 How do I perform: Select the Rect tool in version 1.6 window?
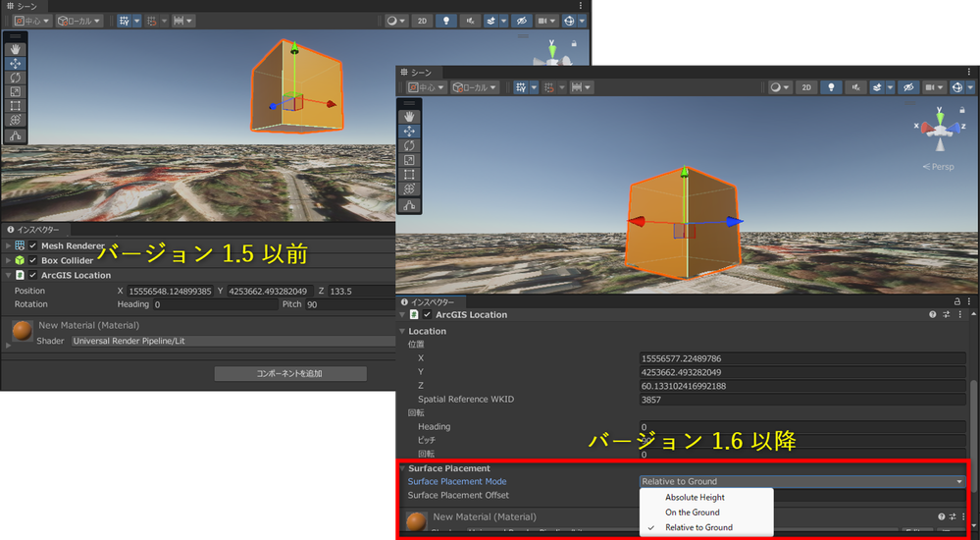pos(409,174)
